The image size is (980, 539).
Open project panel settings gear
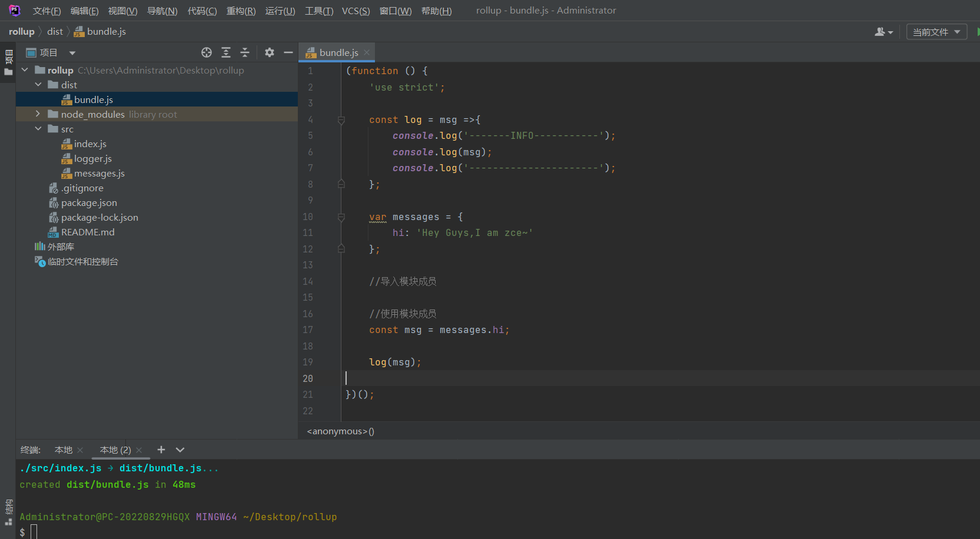[x=270, y=52]
